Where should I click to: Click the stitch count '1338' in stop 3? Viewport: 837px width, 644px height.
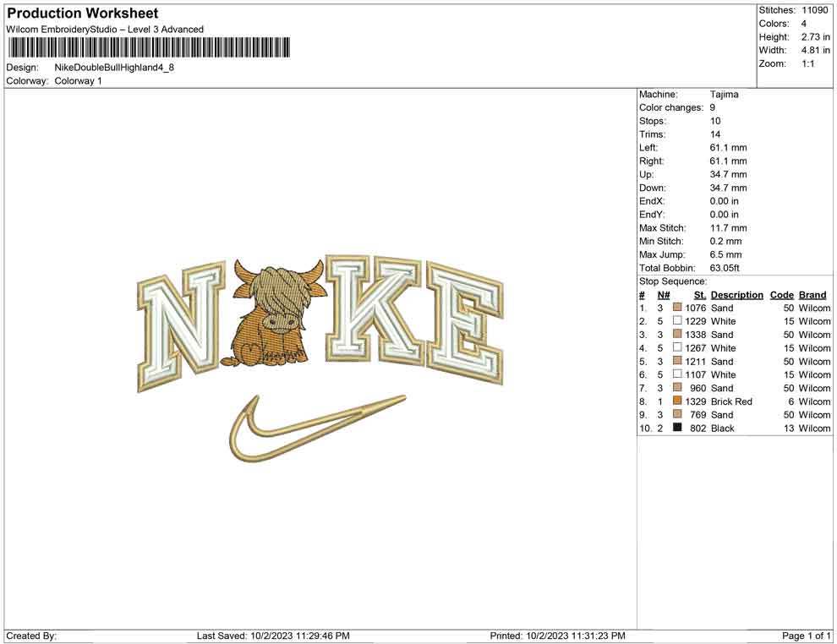pyautogui.click(x=696, y=335)
